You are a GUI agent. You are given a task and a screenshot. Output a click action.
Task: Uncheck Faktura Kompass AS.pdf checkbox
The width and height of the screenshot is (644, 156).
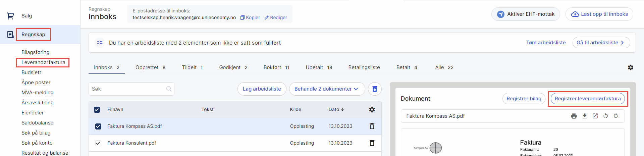click(x=98, y=126)
